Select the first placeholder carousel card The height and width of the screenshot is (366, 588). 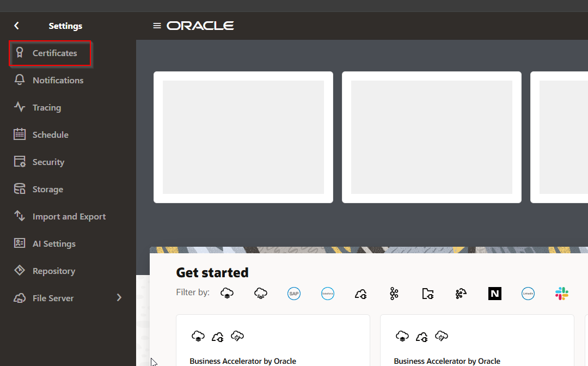[243, 137]
